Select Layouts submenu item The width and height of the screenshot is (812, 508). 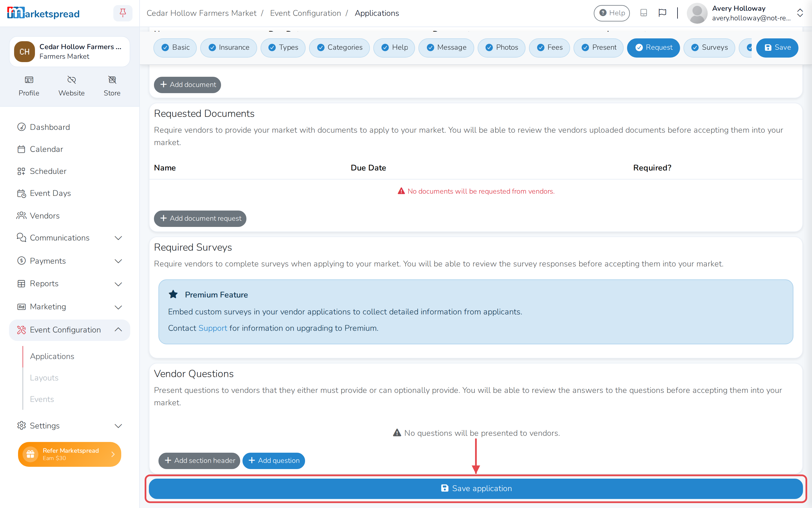click(x=44, y=378)
